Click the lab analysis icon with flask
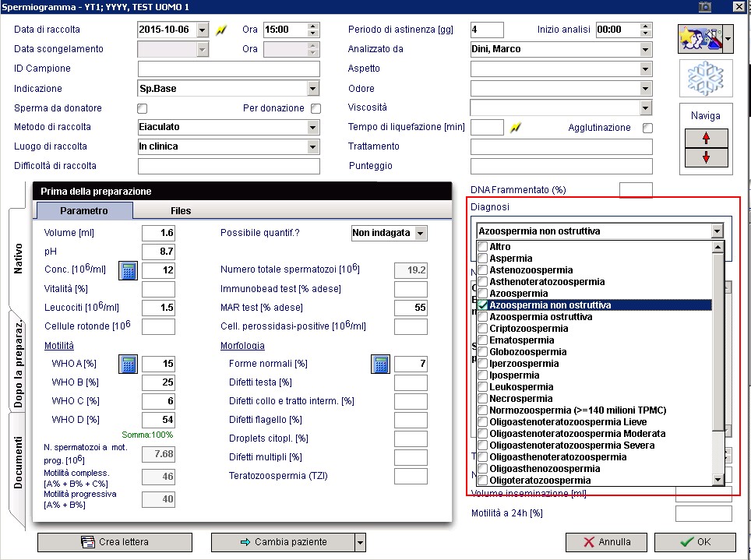Viewport: 751px width, 560px height. (x=700, y=39)
